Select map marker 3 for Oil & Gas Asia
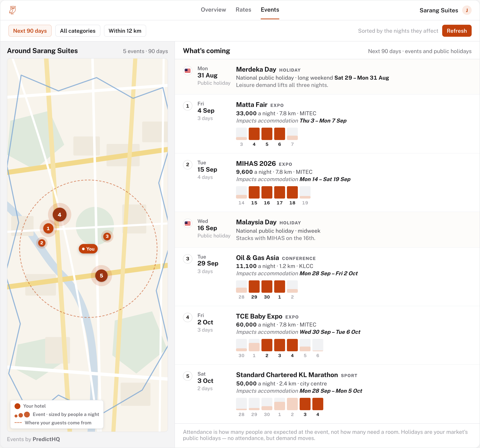 tap(107, 236)
